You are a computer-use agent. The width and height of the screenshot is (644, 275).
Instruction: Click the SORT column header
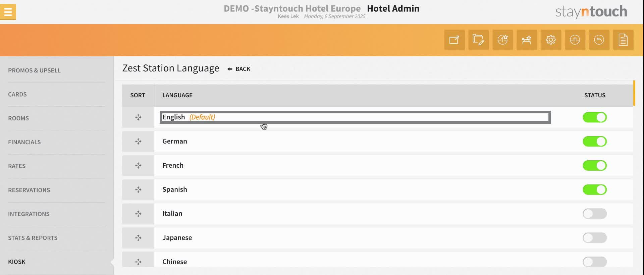tap(138, 95)
